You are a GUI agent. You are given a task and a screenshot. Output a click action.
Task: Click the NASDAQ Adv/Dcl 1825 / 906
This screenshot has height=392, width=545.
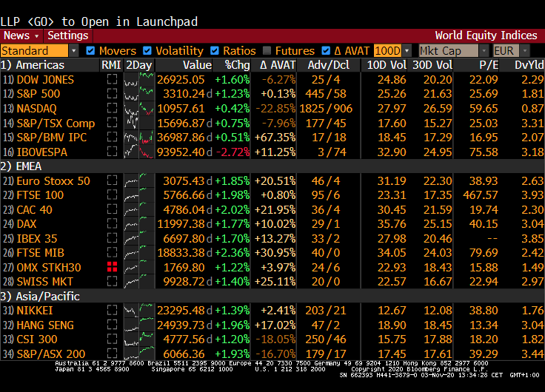tap(326, 108)
